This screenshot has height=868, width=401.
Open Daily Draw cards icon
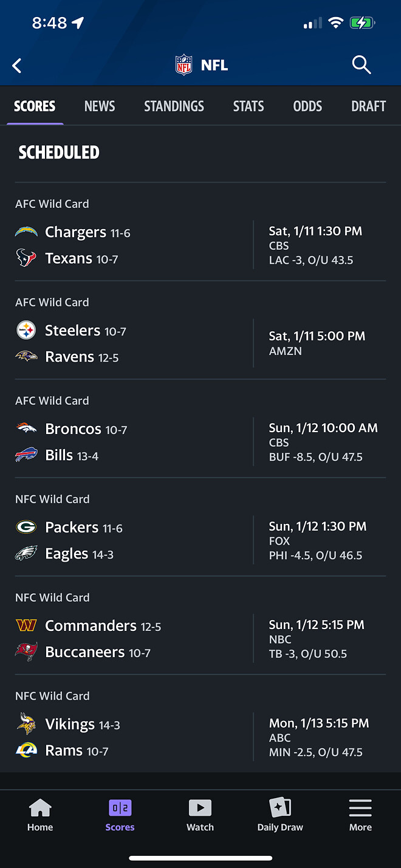click(280, 808)
